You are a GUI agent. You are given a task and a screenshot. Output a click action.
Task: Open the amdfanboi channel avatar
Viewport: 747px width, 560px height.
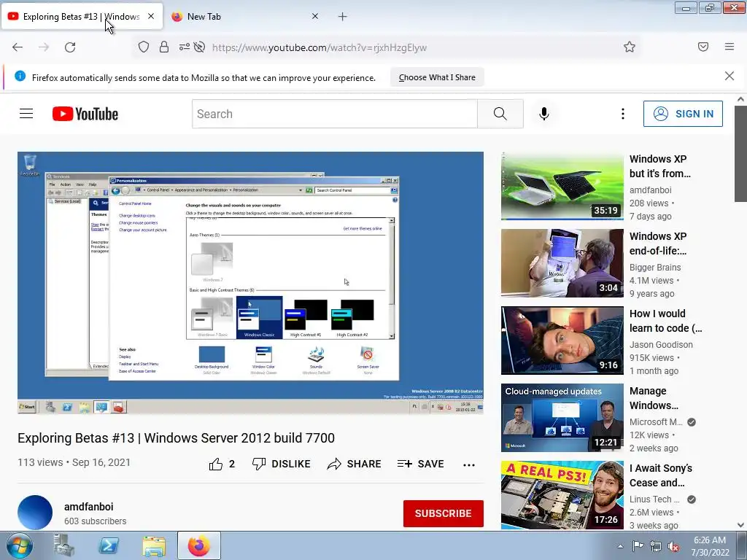35,513
